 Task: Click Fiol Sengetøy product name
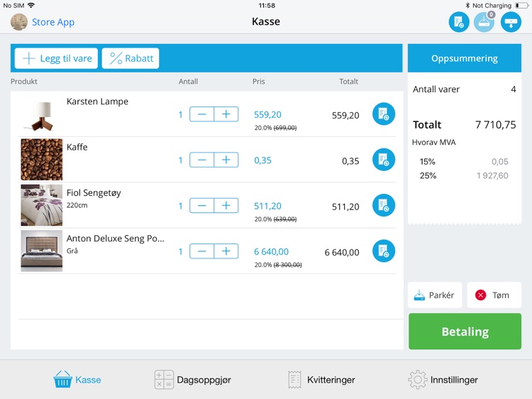[94, 193]
